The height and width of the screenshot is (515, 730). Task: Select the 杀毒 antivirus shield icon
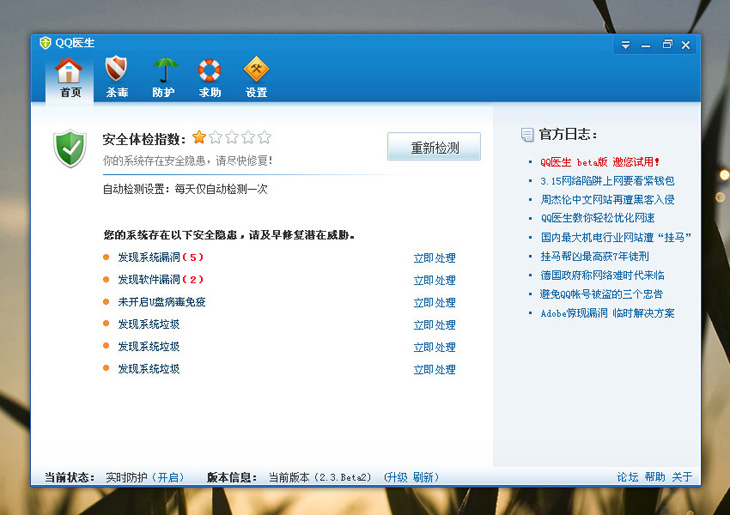pos(116,69)
